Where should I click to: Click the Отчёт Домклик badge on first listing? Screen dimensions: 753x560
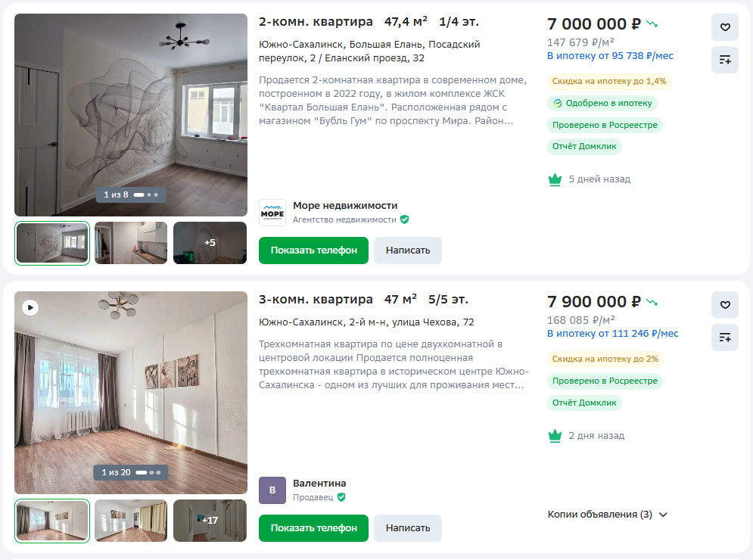[584, 147]
